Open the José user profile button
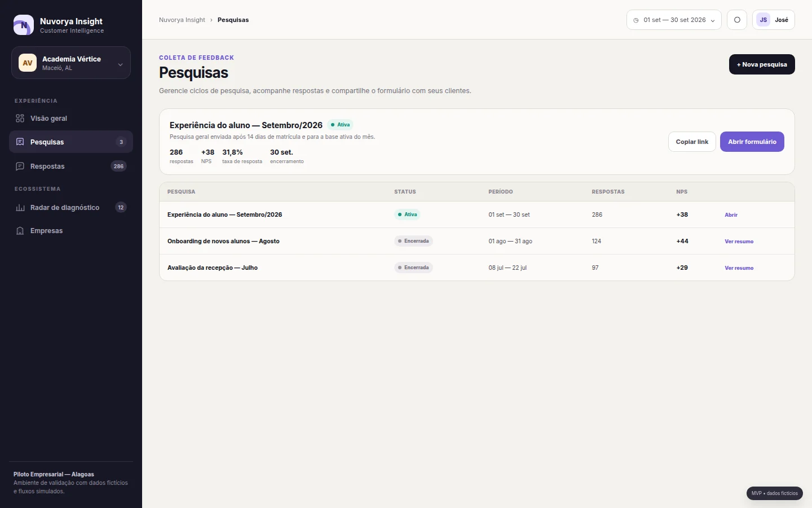The width and height of the screenshot is (812, 508). pyautogui.click(x=774, y=20)
